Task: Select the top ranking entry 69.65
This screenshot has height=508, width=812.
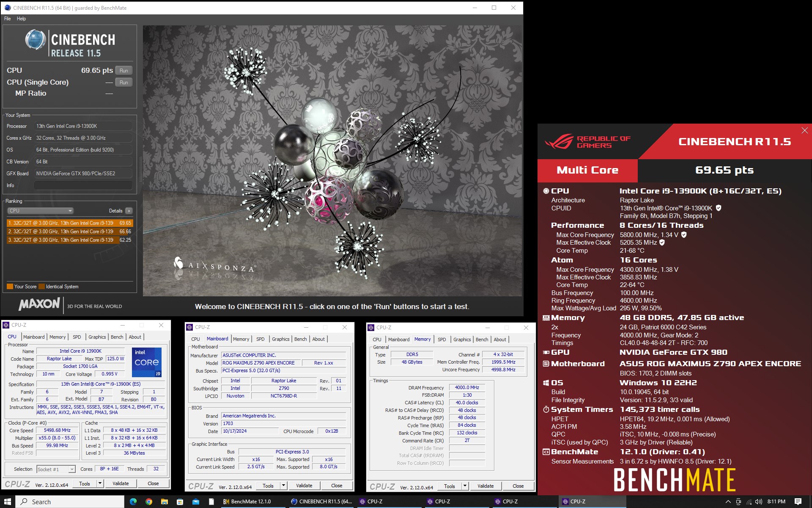Action: coord(70,223)
